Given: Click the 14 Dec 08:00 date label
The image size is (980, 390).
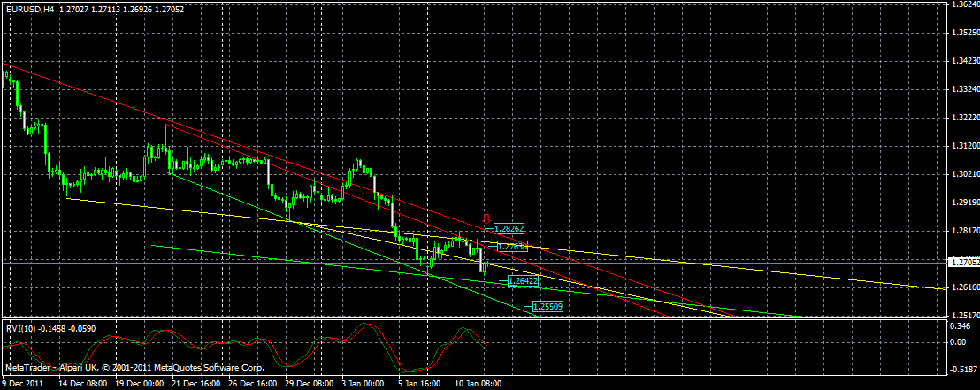Looking at the screenshot, I should pyautogui.click(x=82, y=383).
